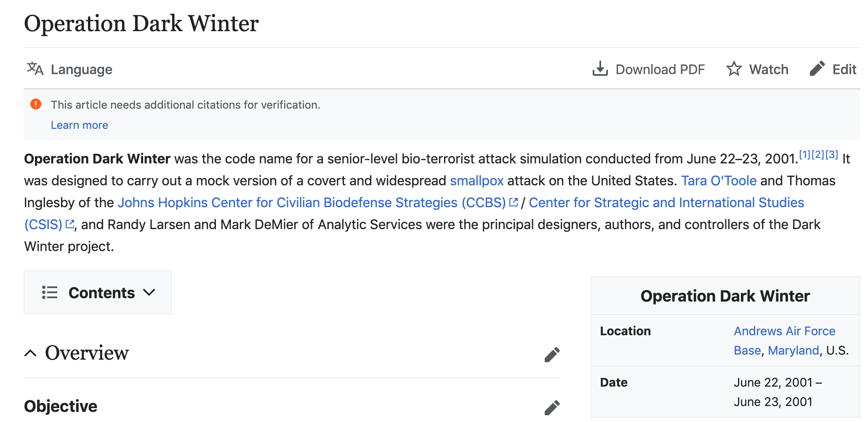Open the smallpox article link
Viewport: 868px width, 422px height.
point(477,181)
